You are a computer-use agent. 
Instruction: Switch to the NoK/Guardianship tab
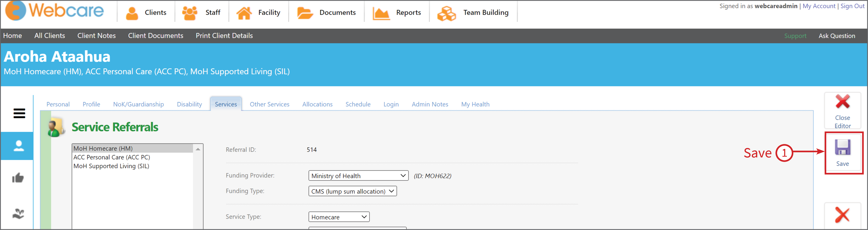[138, 104]
